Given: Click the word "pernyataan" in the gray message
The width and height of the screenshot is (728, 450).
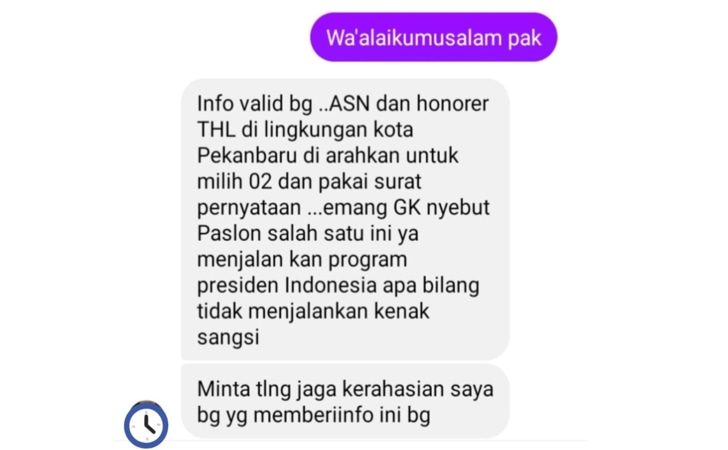Looking at the screenshot, I should click(x=249, y=208).
